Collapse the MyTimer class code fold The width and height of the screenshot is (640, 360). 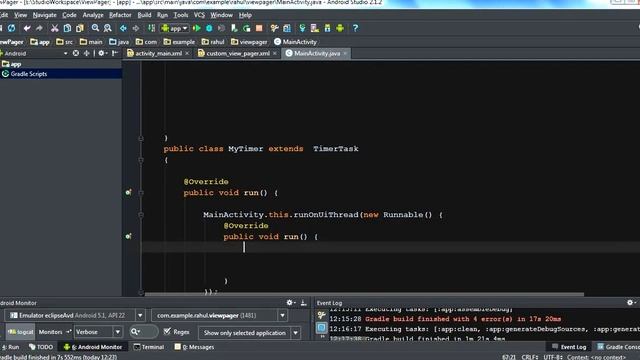tap(141, 160)
